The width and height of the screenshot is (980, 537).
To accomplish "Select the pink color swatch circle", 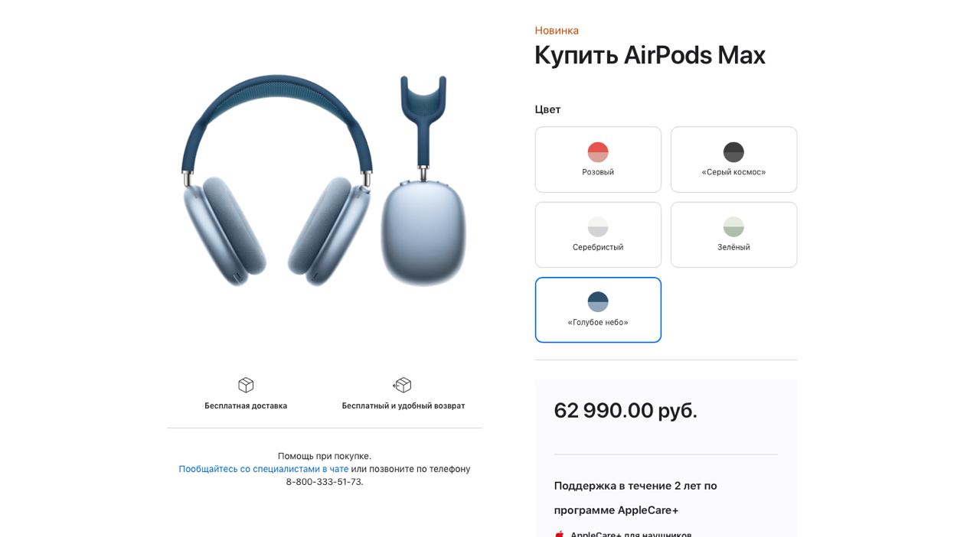I will tap(598, 151).
